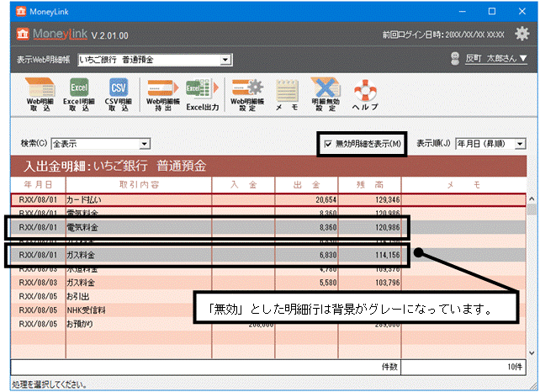540x392 pixels.
Task: Click the 20,654 withdrawal amount cell
Action: (x=306, y=200)
